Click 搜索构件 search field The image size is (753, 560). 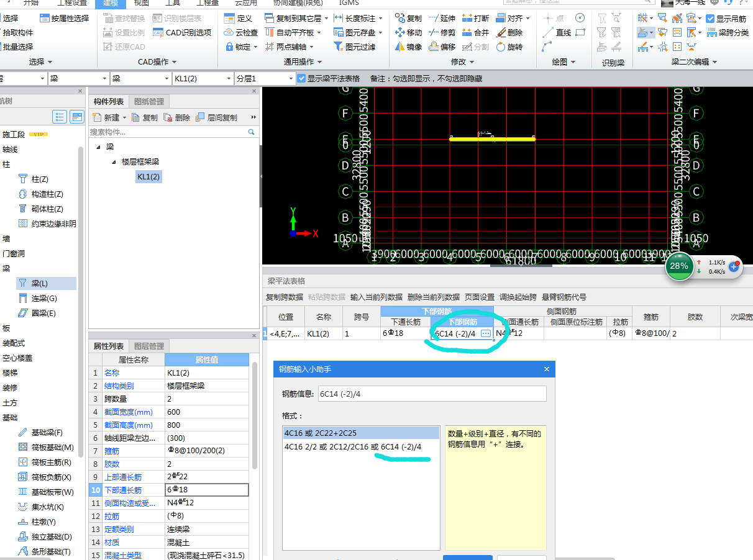(x=168, y=132)
